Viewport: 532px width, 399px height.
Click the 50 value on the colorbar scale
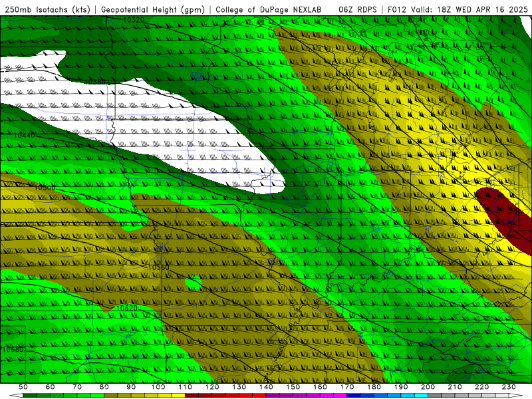pos(23,387)
